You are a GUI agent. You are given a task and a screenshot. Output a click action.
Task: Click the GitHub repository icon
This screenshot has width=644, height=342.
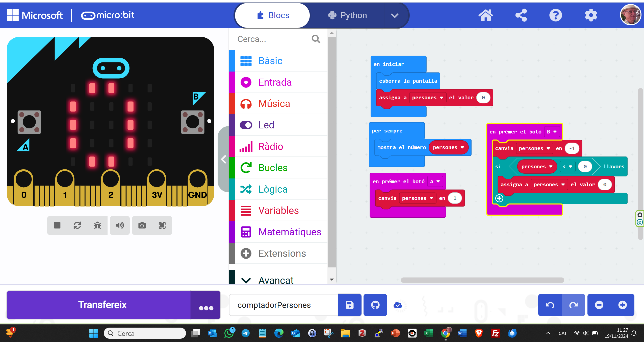(375, 305)
